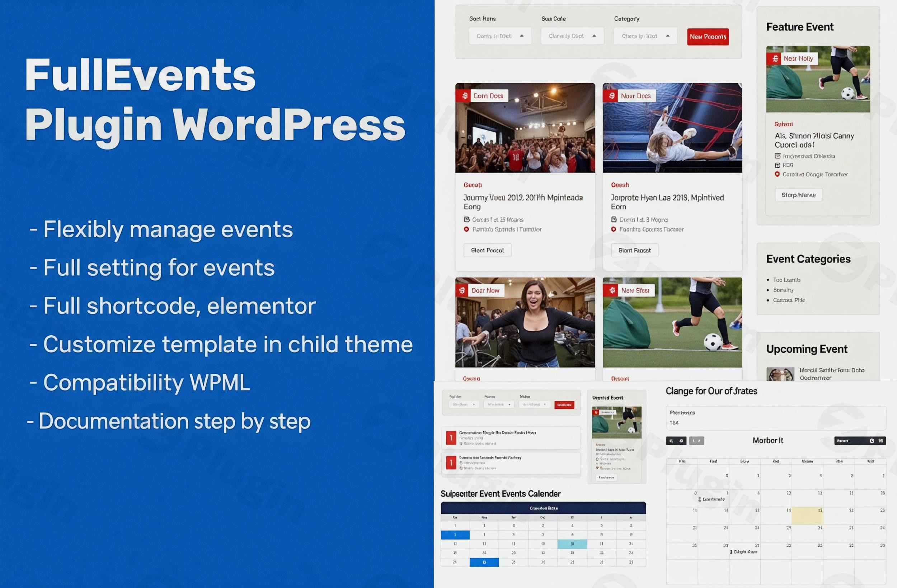
Task: Select the 'Toc Lsamb' category link
Action: click(786, 280)
